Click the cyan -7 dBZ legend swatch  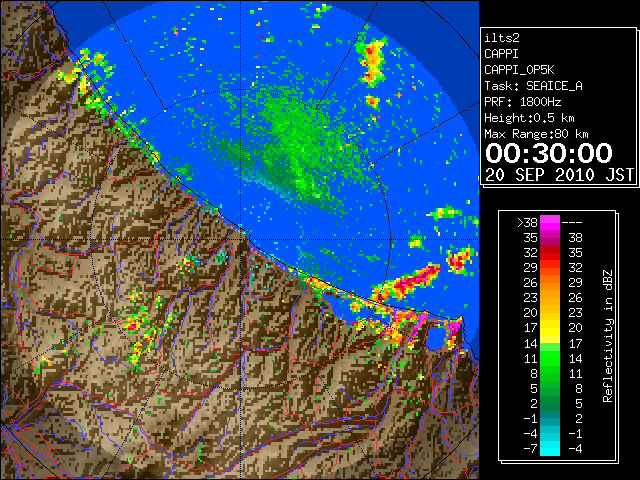(x=550, y=448)
